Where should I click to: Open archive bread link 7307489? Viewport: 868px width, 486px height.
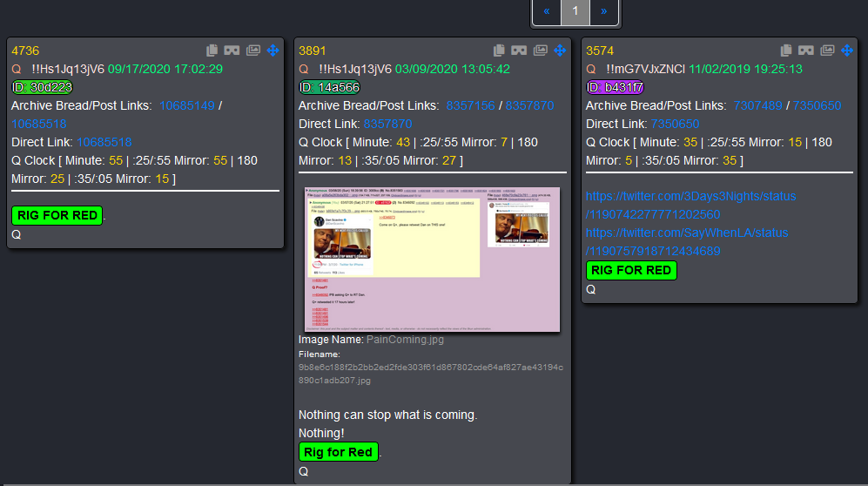(x=757, y=105)
